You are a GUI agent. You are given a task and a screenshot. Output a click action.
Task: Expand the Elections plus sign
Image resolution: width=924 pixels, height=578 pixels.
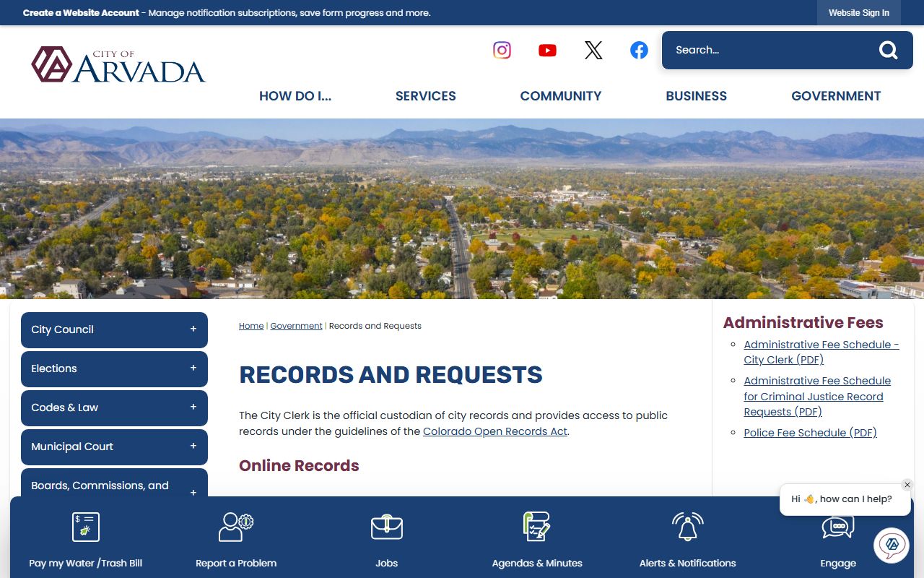(193, 368)
